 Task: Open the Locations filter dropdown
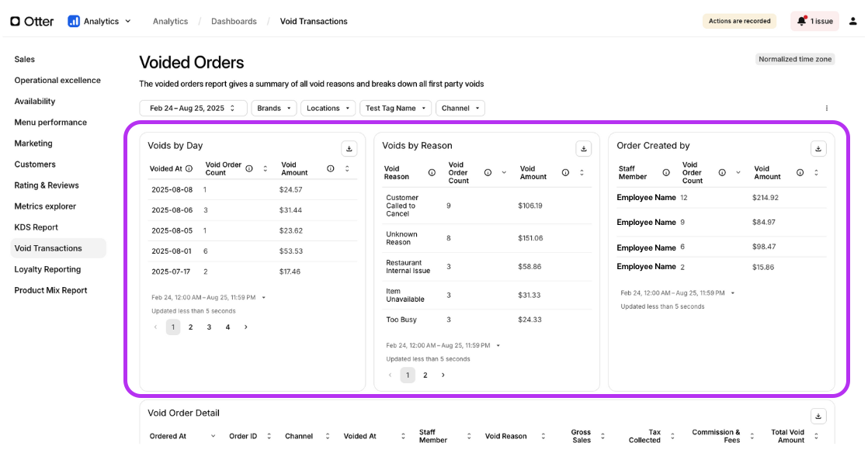[x=328, y=109]
